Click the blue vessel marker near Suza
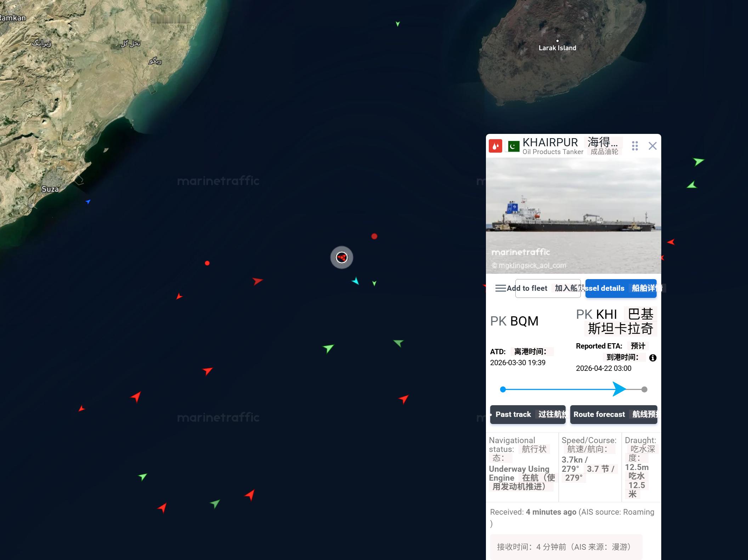748x560 pixels. 88,202
